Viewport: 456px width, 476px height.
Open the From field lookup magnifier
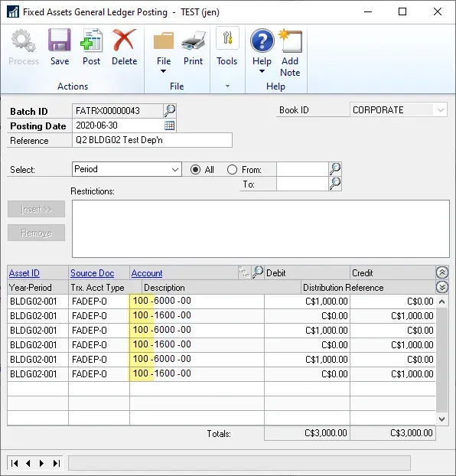click(x=335, y=169)
